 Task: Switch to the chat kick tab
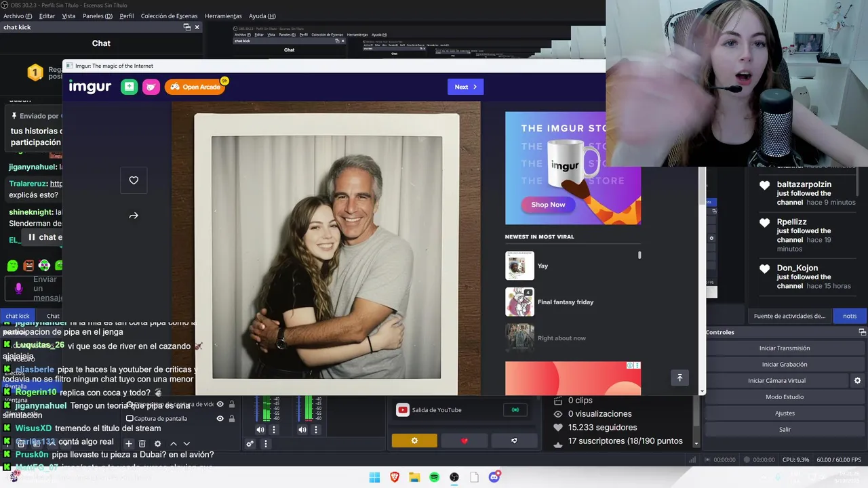point(18,316)
